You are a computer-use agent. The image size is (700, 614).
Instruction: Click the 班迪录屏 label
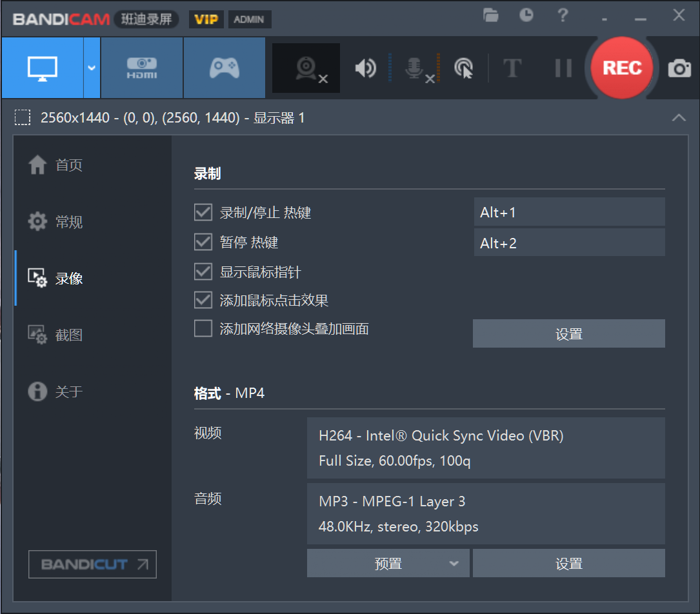click(146, 19)
